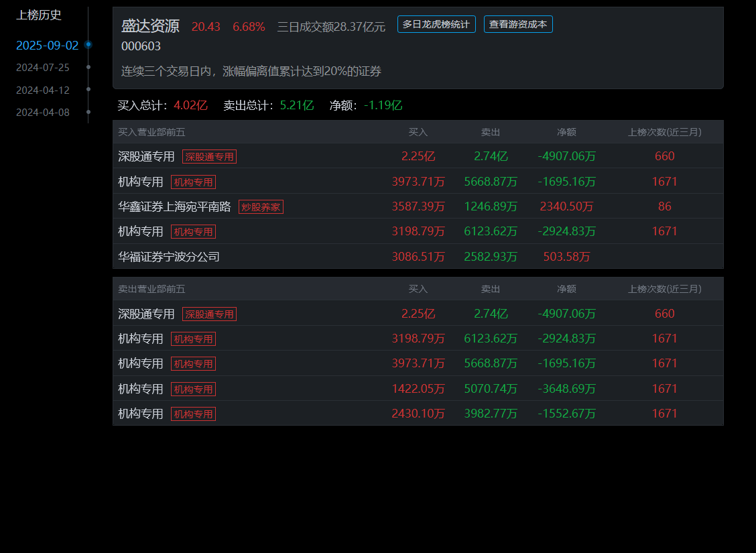Click the buy amount 2430.10万

pos(418,414)
